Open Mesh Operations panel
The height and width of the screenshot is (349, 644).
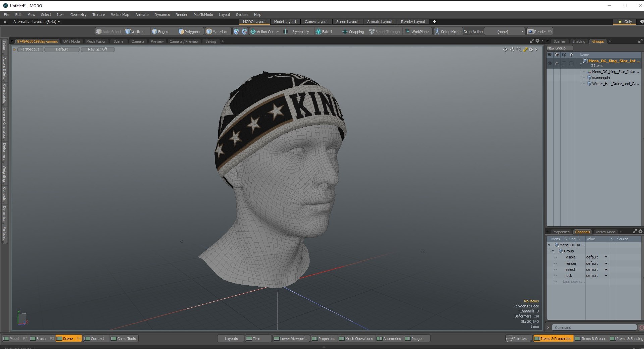356,339
